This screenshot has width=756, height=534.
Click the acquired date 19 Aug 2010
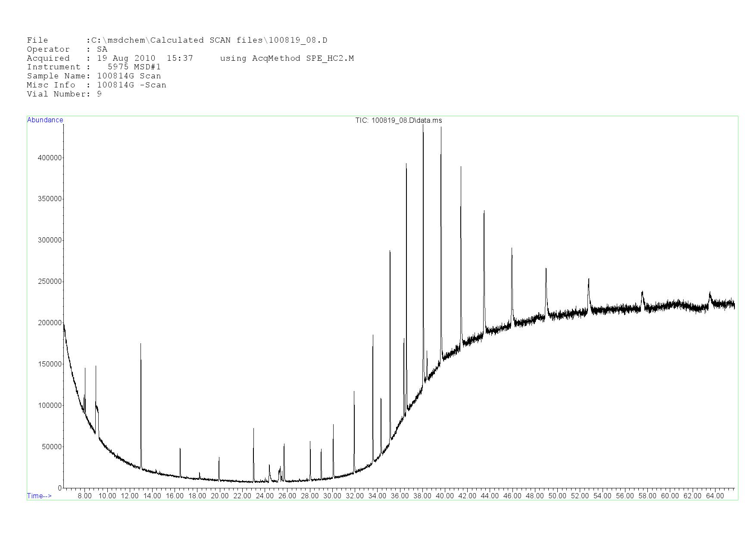(126, 58)
